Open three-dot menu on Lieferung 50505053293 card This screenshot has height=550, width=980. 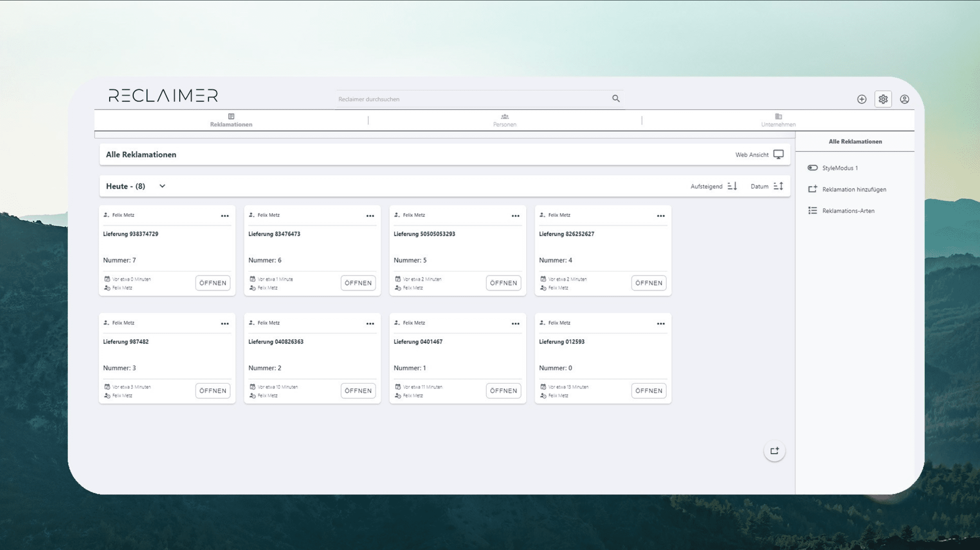click(x=515, y=216)
